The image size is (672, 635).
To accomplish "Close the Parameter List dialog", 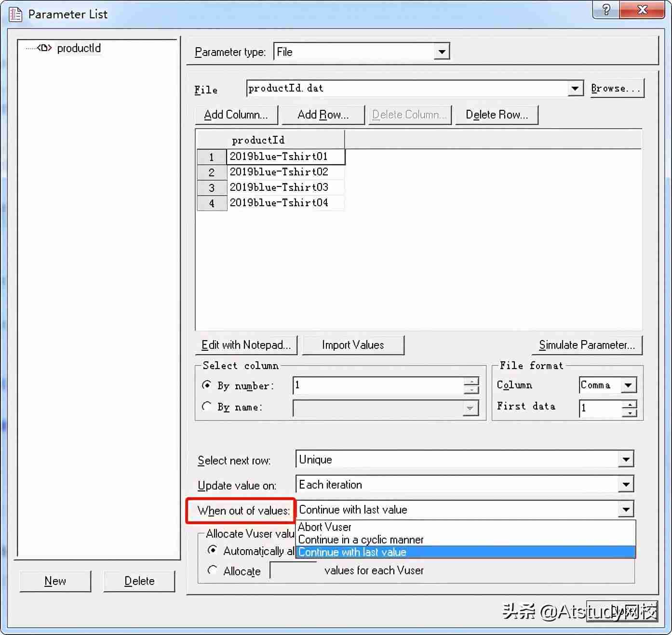I will [x=643, y=10].
